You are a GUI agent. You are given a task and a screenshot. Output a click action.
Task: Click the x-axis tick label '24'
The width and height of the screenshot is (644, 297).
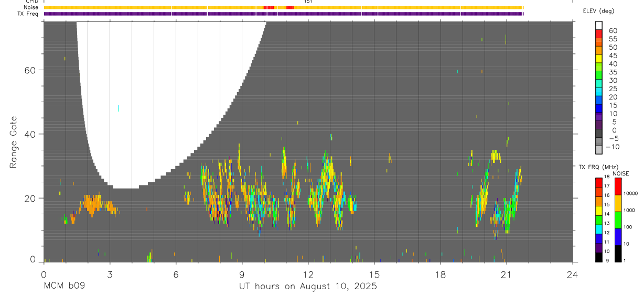(572, 274)
